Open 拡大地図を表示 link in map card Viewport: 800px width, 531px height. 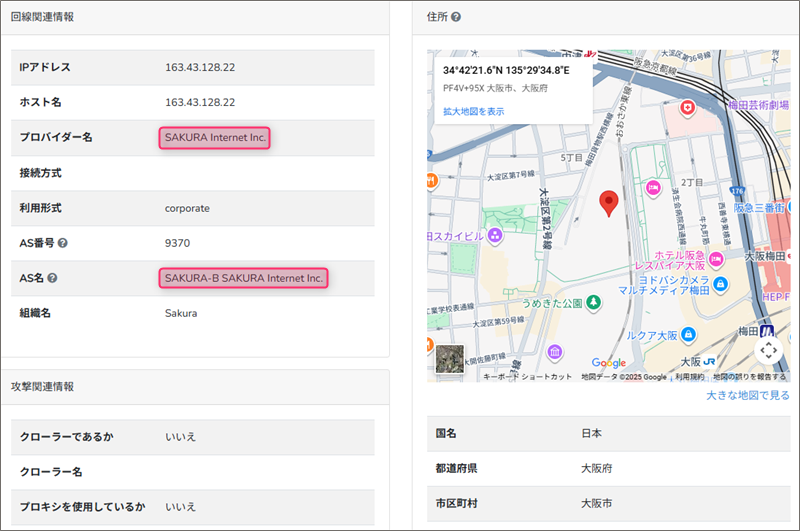pos(473,111)
